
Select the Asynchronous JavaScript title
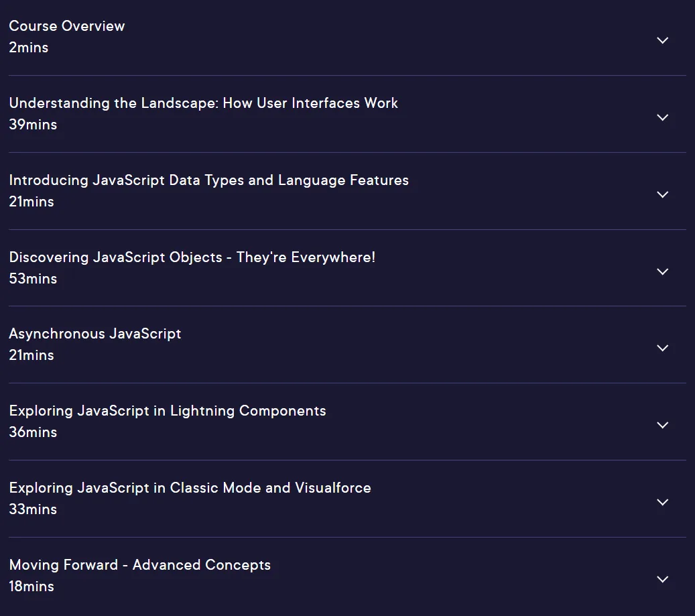[95, 334]
